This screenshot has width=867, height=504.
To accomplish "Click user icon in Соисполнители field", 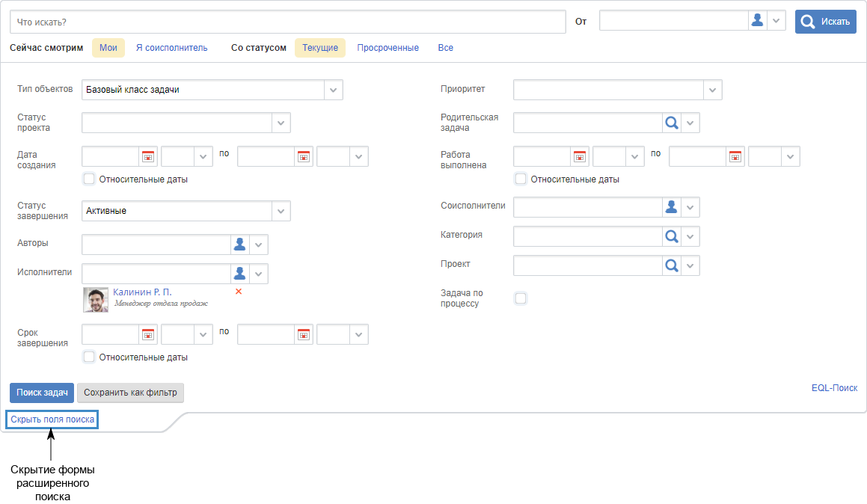I will [671, 207].
